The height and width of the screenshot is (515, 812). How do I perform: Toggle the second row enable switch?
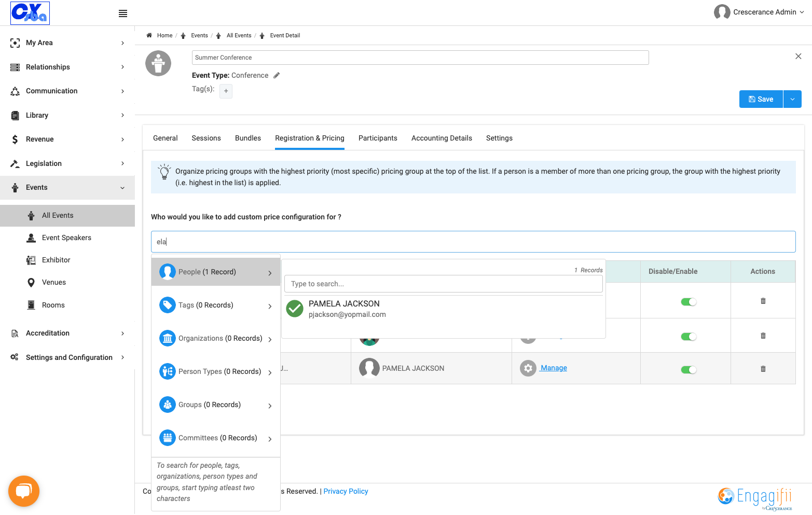(x=689, y=337)
